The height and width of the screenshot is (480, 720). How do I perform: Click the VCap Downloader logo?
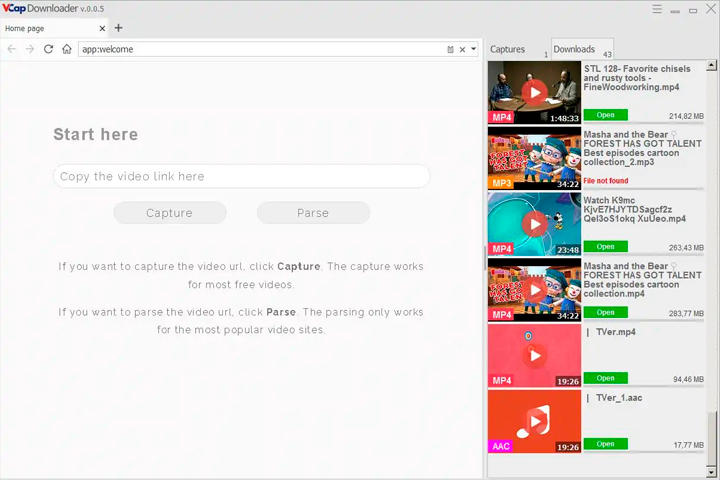click(53, 8)
